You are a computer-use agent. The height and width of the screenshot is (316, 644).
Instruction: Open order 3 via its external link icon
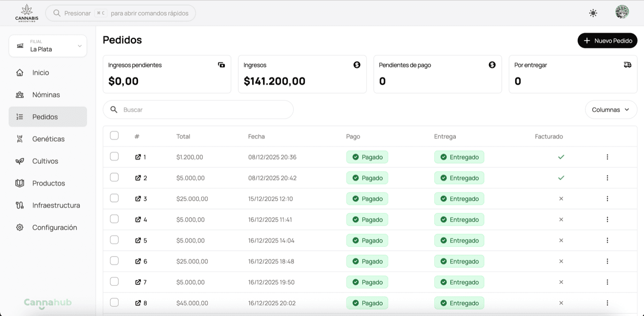coord(138,199)
